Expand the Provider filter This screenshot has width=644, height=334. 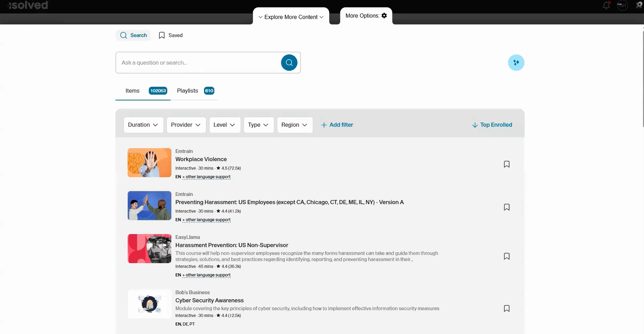[186, 125]
